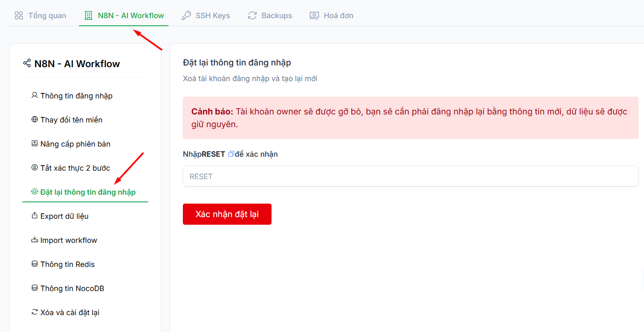Viewport: 644px width, 332px height.
Task: Click the reset icon for Đặt lại thông tin
Action: pyautogui.click(x=35, y=192)
